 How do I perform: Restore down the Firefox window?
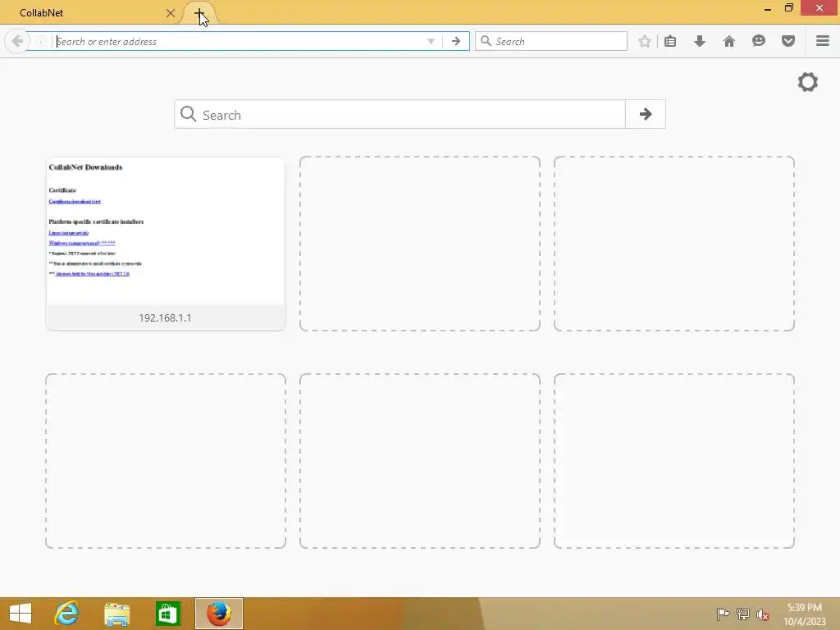pos(788,8)
